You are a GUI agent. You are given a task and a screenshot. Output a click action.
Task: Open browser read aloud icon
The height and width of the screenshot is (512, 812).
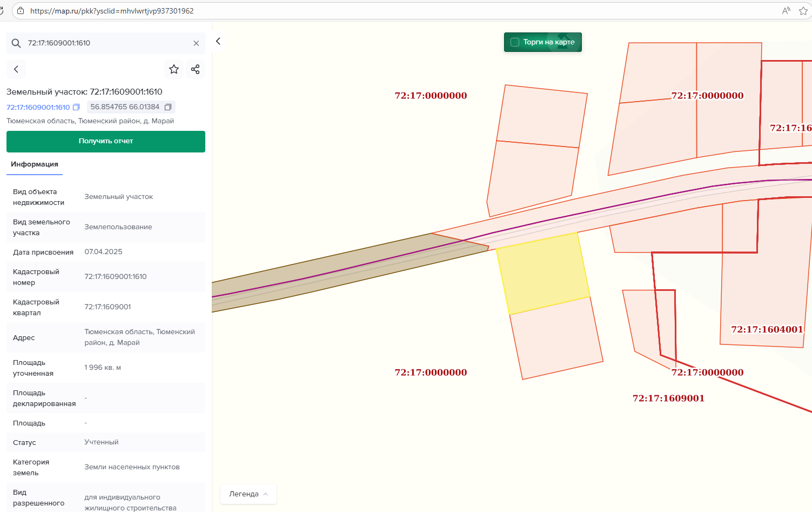786,11
